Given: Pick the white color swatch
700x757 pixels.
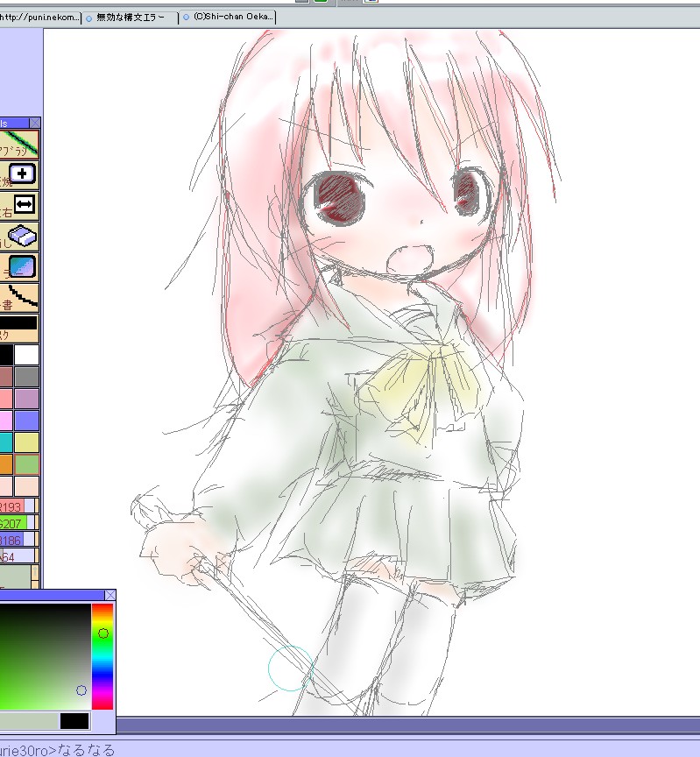Looking at the screenshot, I should [x=27, y=355].
